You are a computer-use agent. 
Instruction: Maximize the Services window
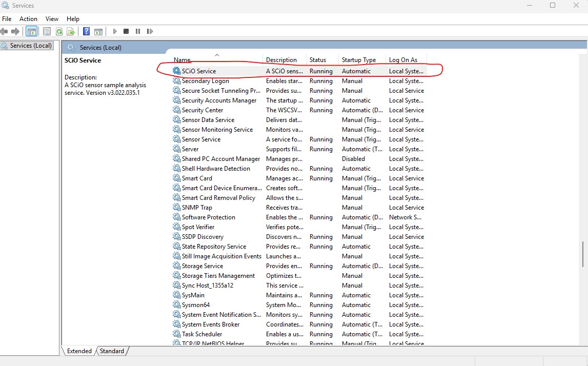click(553, 5)
